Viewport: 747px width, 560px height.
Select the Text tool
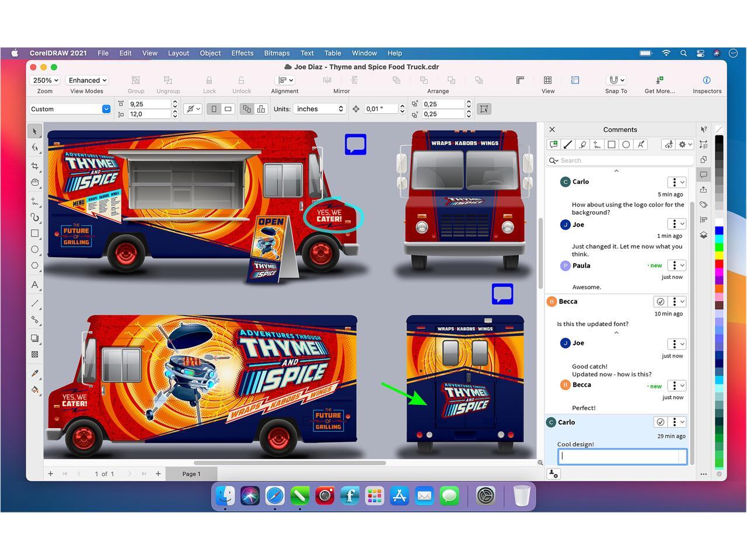point(35,285)
